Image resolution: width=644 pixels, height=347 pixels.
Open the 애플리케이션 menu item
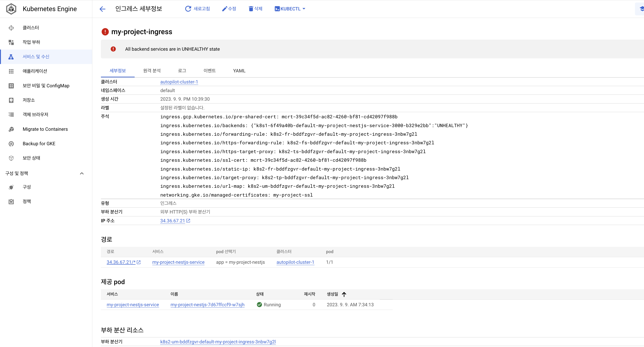tap(46, 71)
